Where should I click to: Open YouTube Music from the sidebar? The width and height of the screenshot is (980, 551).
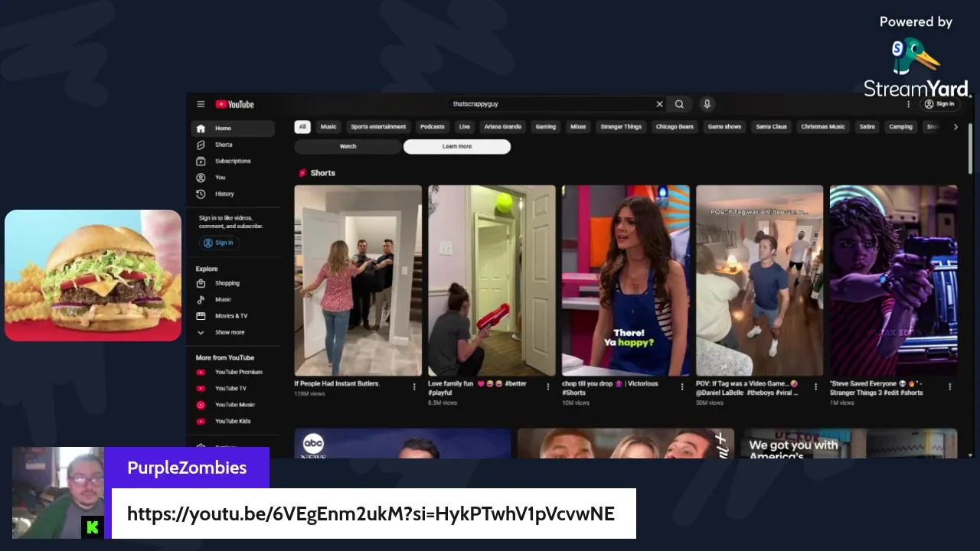pos(233,405)
